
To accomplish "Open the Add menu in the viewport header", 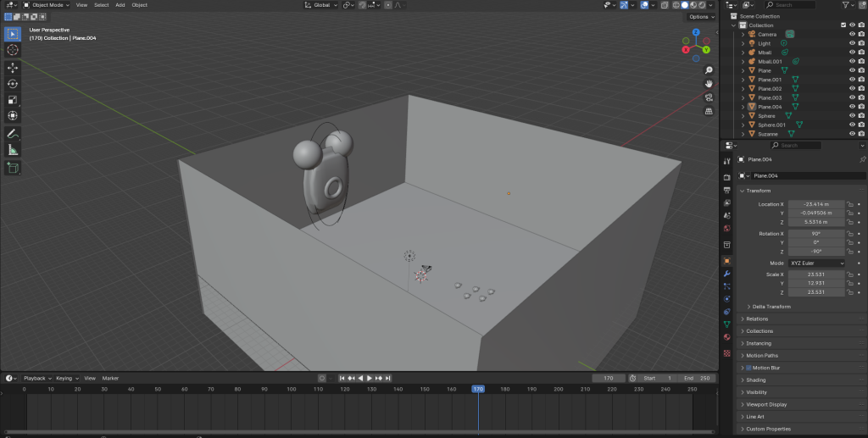I will pos(120,5).
